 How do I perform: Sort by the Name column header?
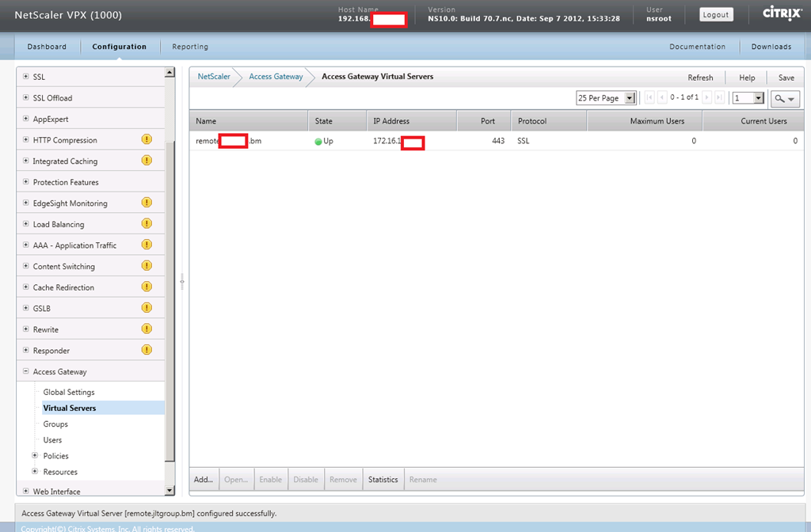(249, 121)
